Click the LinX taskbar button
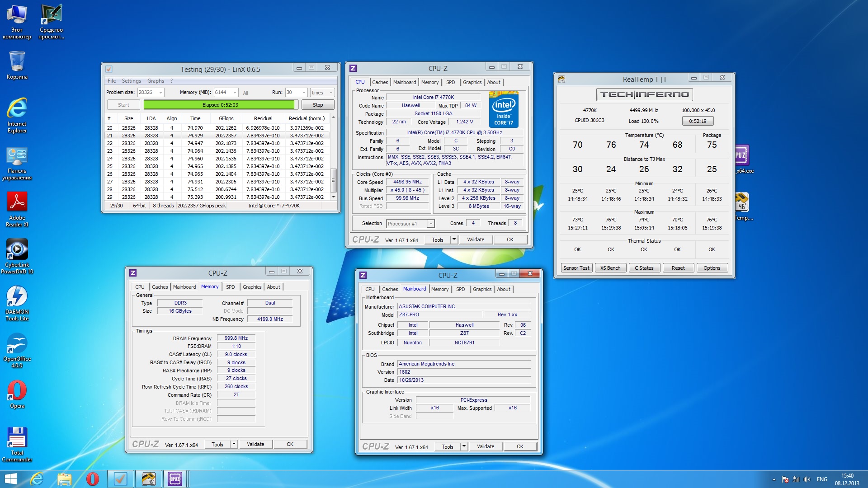868x488 pixels. (x=120, y=479)
